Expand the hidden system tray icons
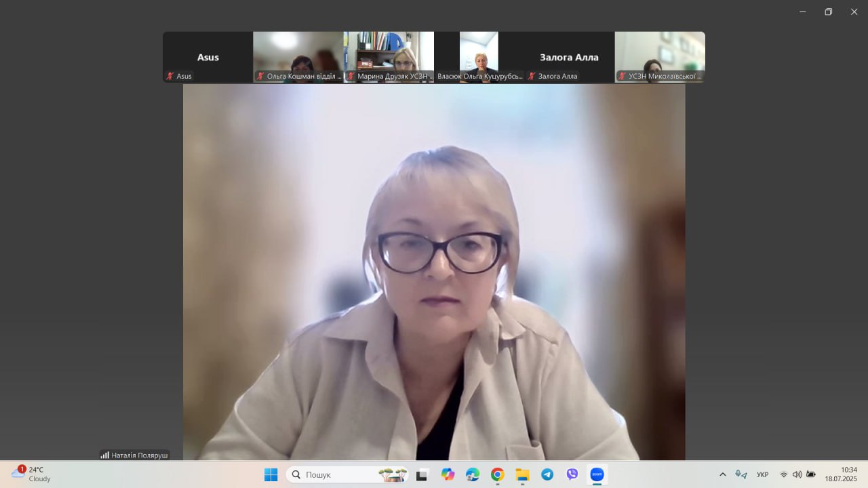 coord(722,474)
